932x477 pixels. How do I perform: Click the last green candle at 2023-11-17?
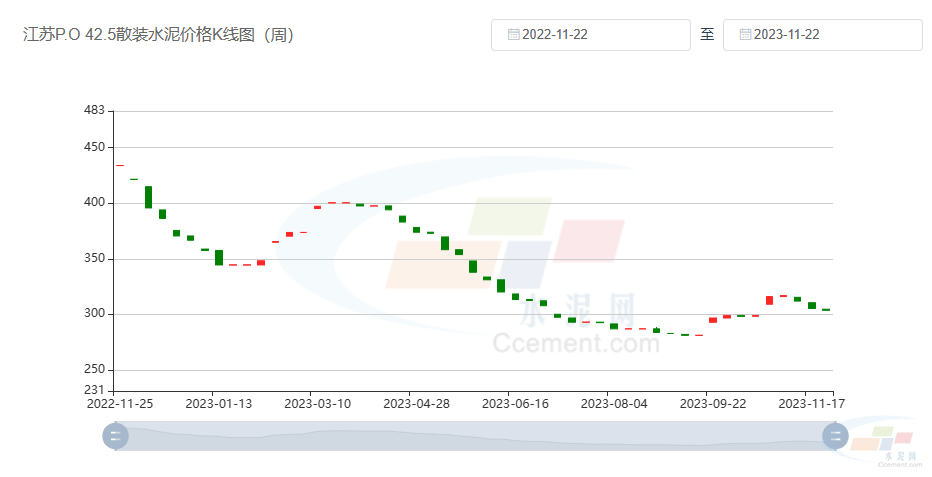(826, 310)
